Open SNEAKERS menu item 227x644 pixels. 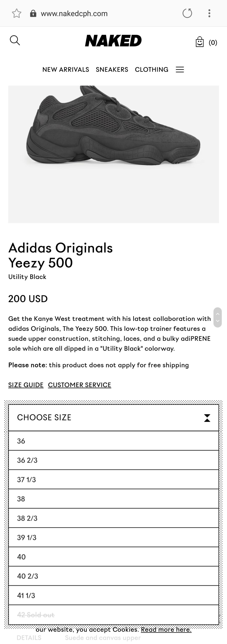pyautogui.click(x=112, y=70)
